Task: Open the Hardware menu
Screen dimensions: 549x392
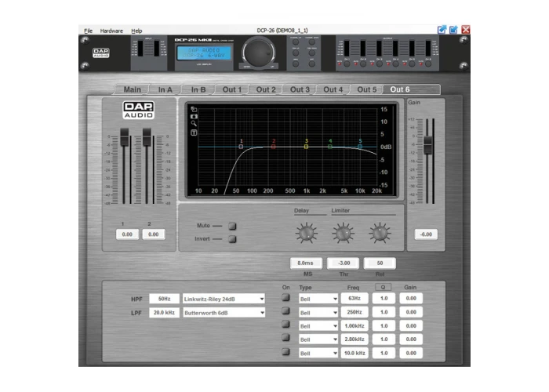Action: point(111,31)
